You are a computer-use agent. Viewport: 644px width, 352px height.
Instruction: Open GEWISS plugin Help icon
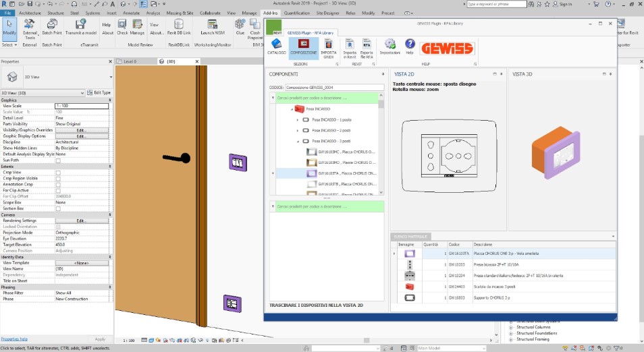click(410, 43)
